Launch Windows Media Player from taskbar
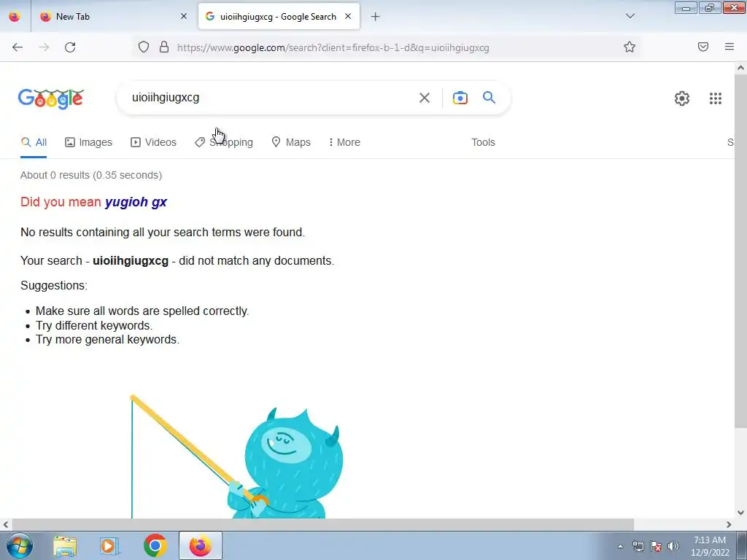 pos(109,545)
